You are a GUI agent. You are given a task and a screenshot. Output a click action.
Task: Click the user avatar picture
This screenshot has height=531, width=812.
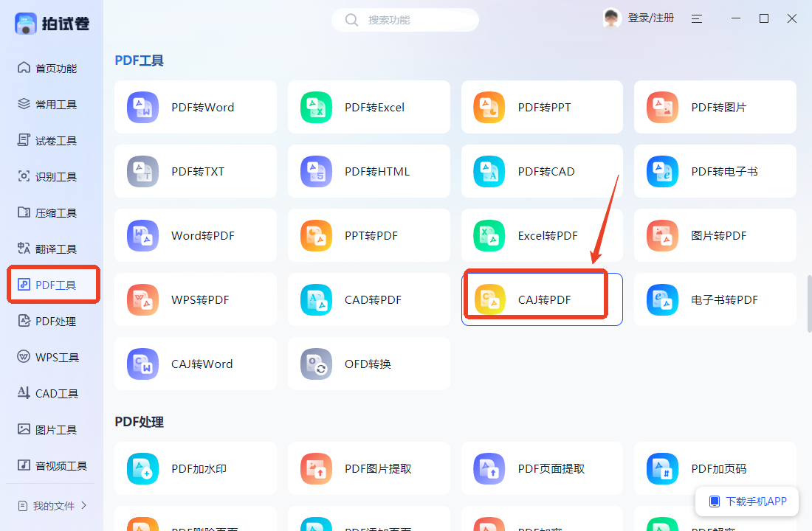(x=611, y=18)
